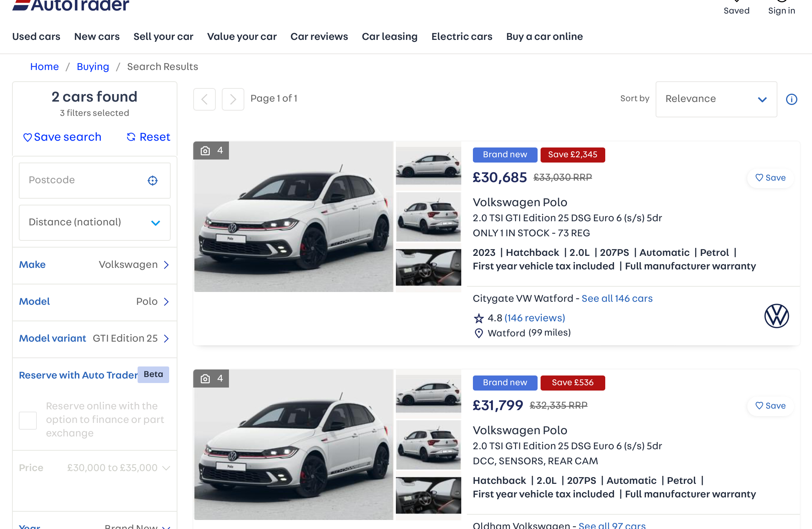
Task: Click the Save £2,345 badge
Action: click(573, 155)
